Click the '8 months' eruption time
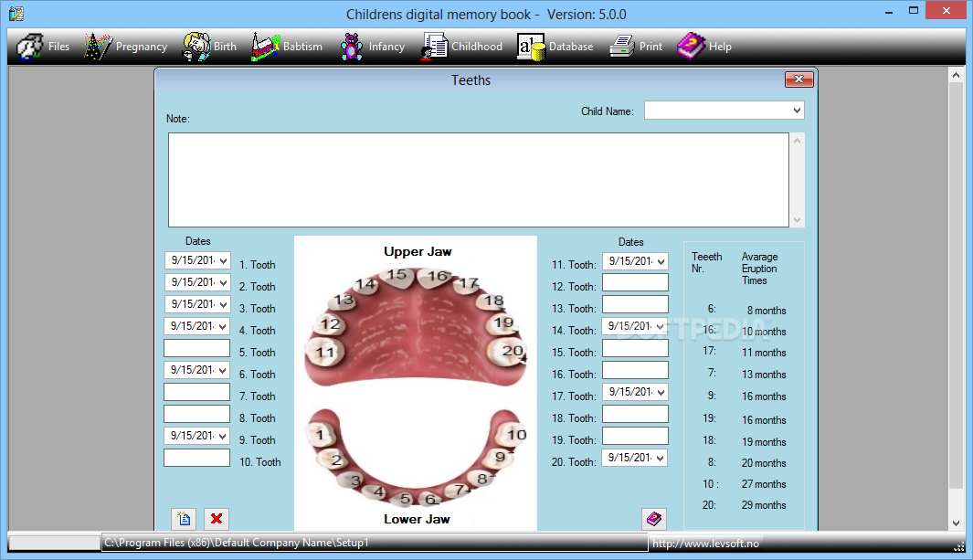 tap(767, 311)
